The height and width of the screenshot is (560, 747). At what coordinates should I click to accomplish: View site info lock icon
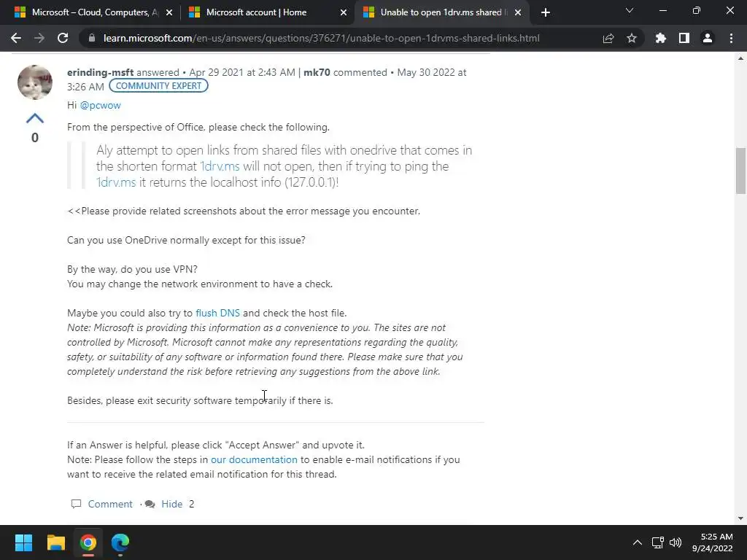pyautogui.click(x=92, y=38)
